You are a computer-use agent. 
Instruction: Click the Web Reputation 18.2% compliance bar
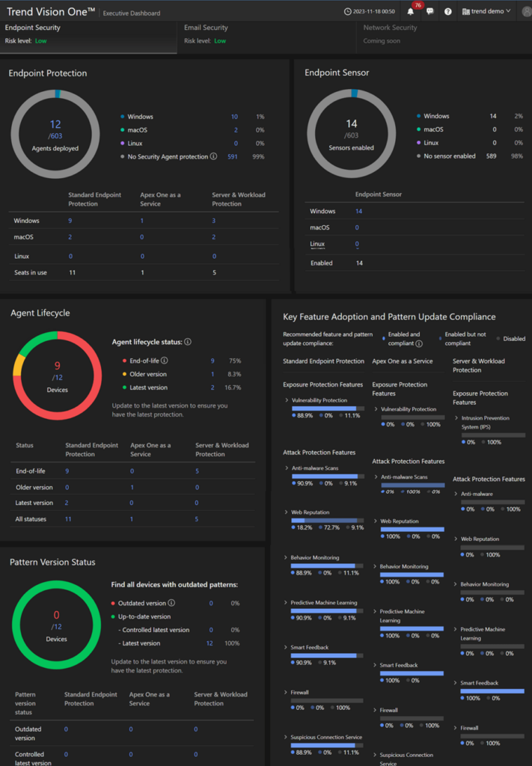(327, 521)
